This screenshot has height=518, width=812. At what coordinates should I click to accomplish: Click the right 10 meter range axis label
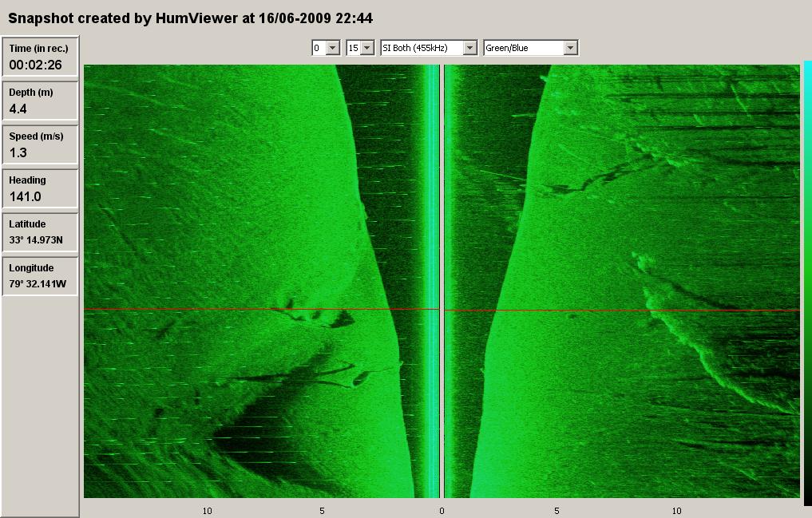point(676,510)
